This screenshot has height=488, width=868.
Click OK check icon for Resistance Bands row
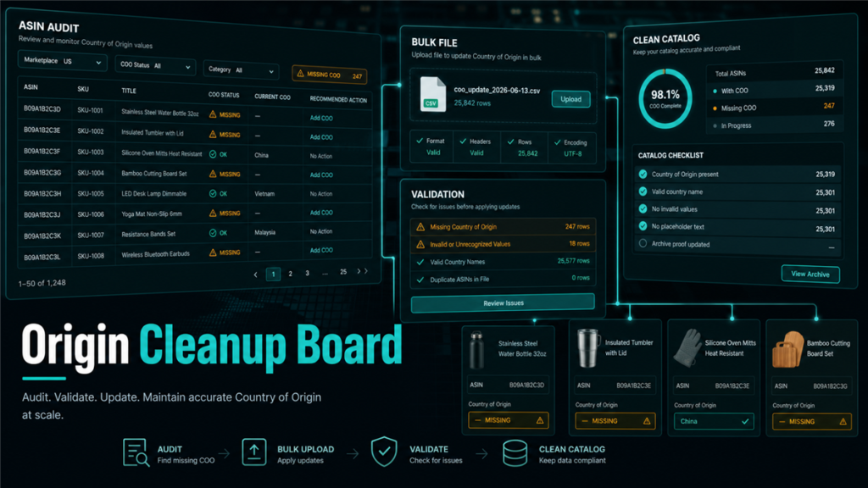[213, 233]
